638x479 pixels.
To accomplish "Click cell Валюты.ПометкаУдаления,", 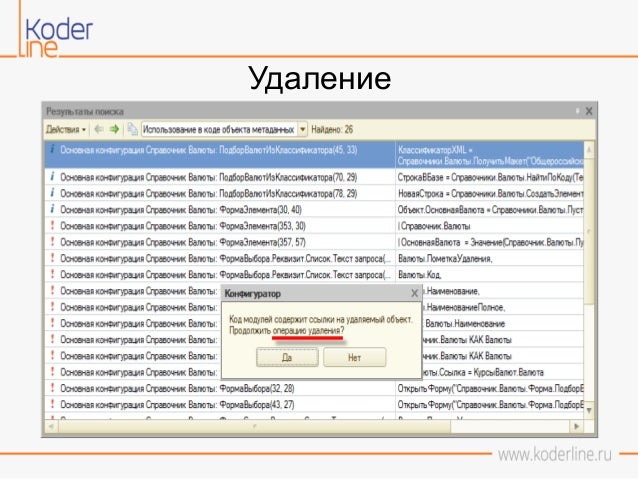I will pyautogui.click(x=489, y=259).
